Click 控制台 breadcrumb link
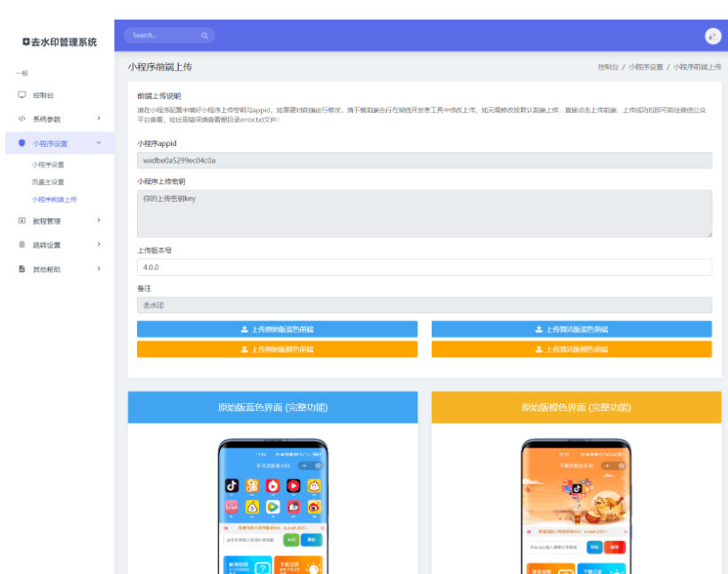This screenshot has width=728, height=574. tap(608, 67)
